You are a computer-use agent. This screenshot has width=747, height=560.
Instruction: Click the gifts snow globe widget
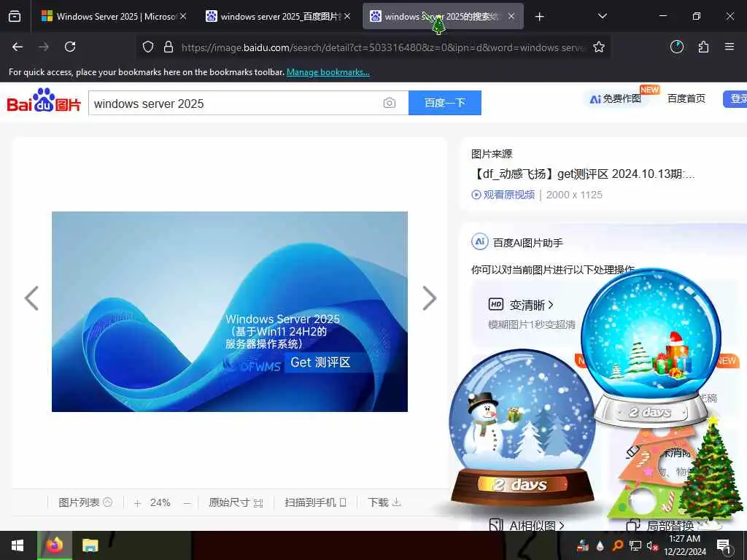[x=651, y=346]
